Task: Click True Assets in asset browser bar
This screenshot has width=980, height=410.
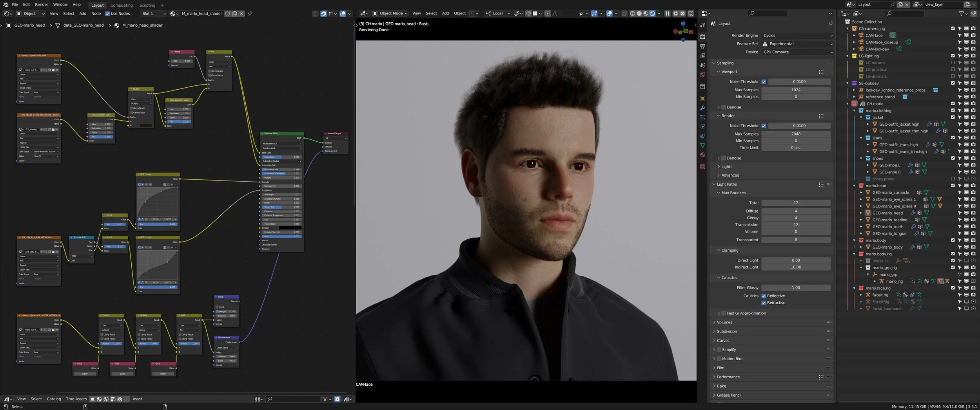Action: click(x=76, y=399)
